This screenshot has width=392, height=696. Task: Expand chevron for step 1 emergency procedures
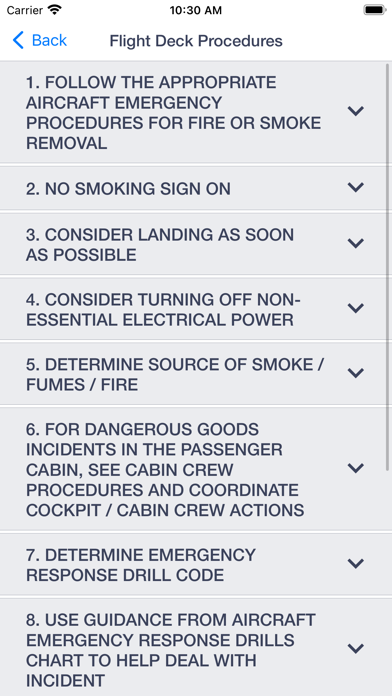point(356,111)
